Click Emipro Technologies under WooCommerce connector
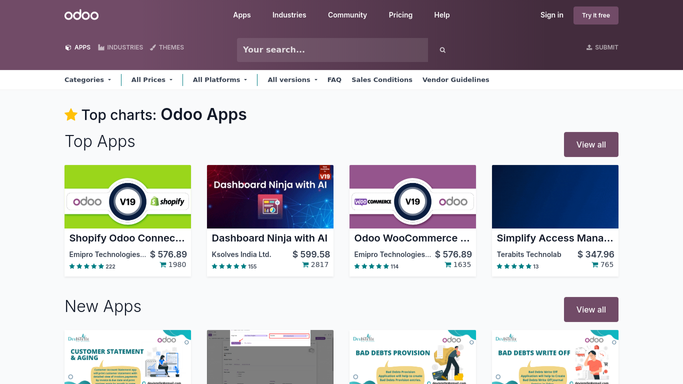683x384 pixels. [x=392, y=254]
